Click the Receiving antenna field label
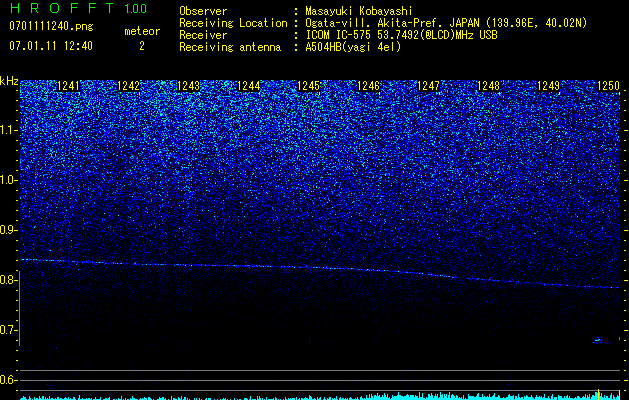629x400 pixels. pos(230,47)
